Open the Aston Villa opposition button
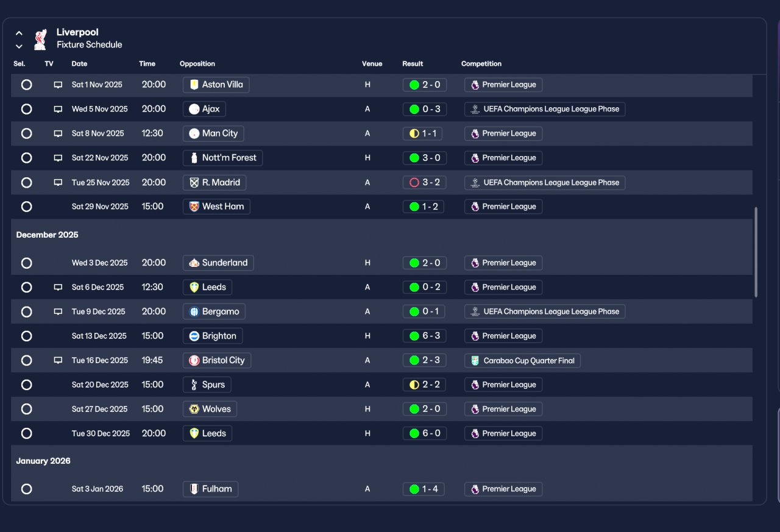780x532 pixels. (x=216, y=85)
